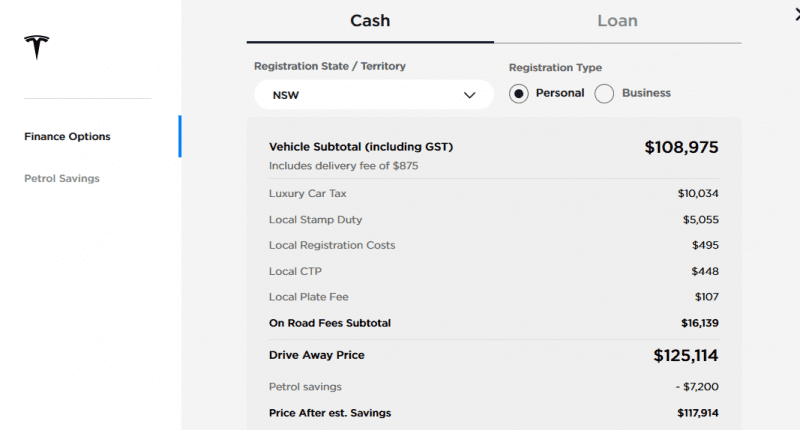Click Local Plate Fee label
The image size is (800, 430).
pyautogui.click(x=309, y=297)
